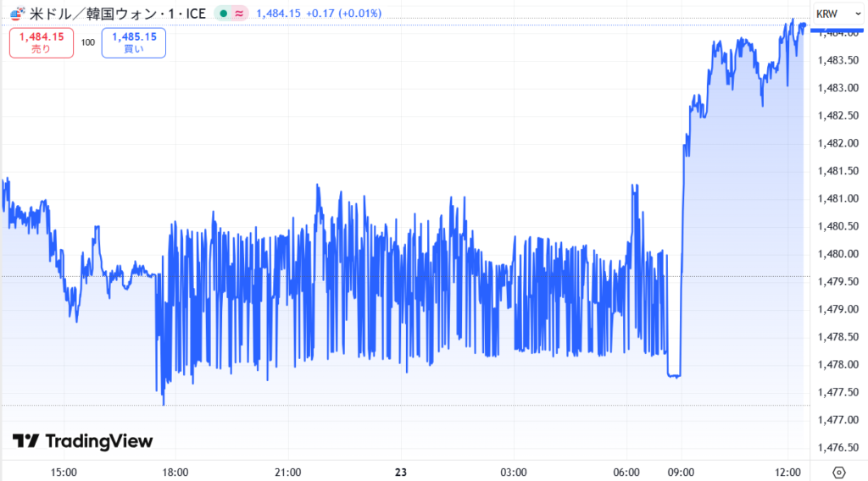This screenshot has width=868, height=481.
Task: Open the KRW currency dropdown
Action: [x=837, y=14]
